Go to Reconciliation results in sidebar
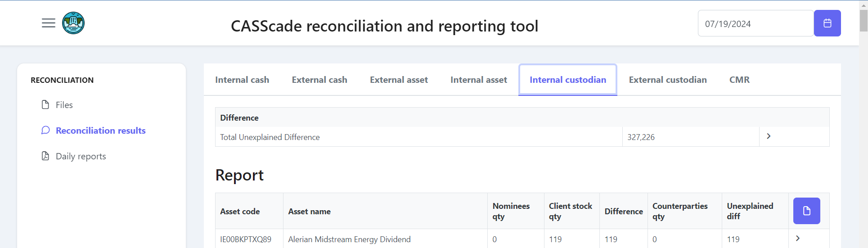 tap(100, 131)
